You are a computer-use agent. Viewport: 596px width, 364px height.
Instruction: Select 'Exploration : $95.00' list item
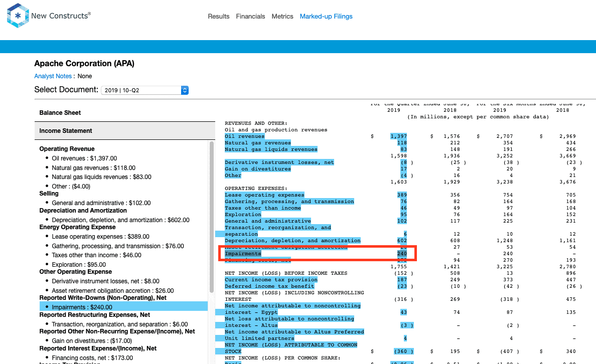click(x=79, y=265)
